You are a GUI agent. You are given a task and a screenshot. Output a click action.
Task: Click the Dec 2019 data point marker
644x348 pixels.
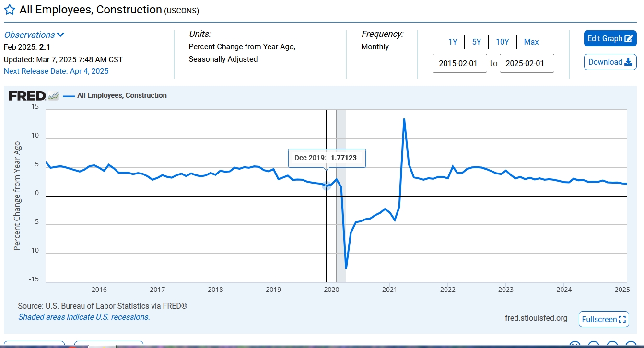point(327,186)
